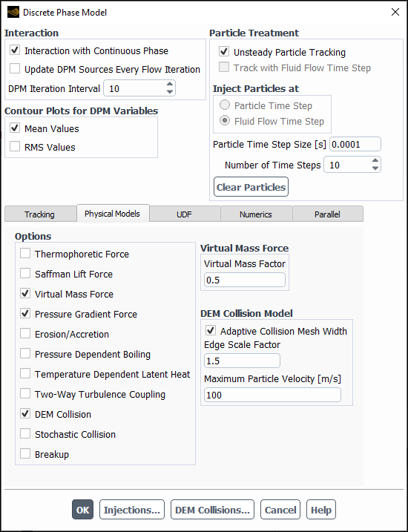Open DEM Collisions settings

[212, 510]
